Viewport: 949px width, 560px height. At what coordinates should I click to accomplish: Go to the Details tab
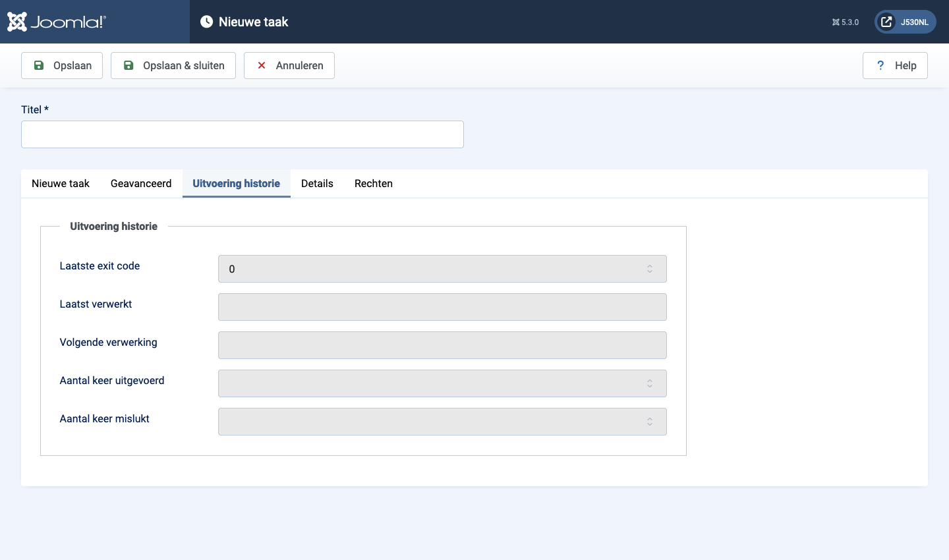point(317,183)
